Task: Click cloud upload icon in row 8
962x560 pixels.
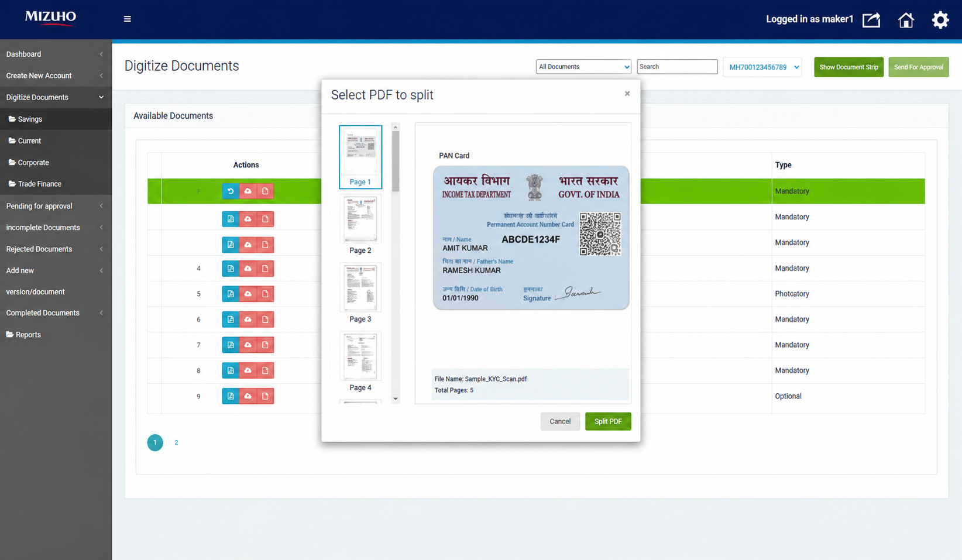Action: (x=248, y=370)
